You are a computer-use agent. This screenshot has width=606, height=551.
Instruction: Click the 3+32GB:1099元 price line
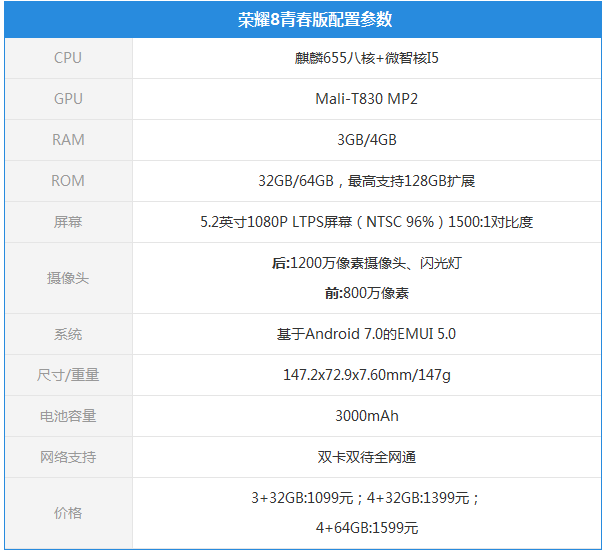[365, 498]
